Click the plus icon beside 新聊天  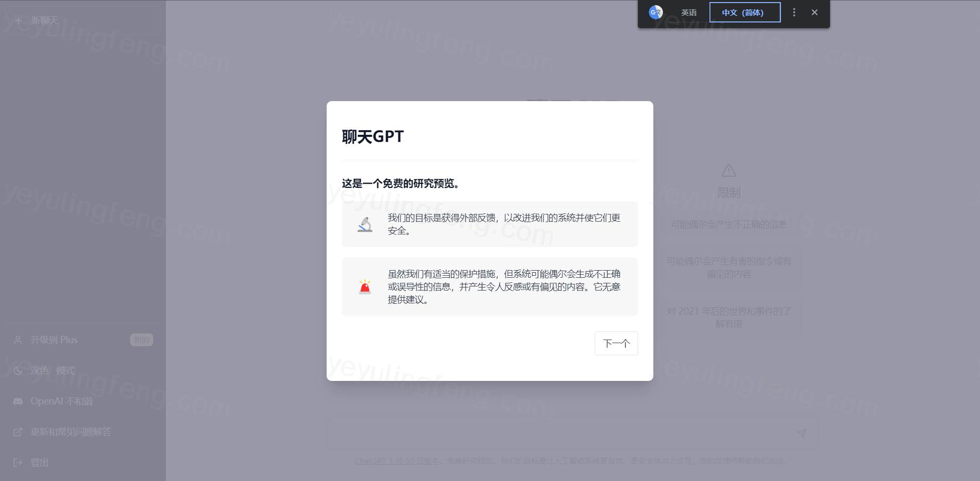pyautogui.click(x=18, y=20)
